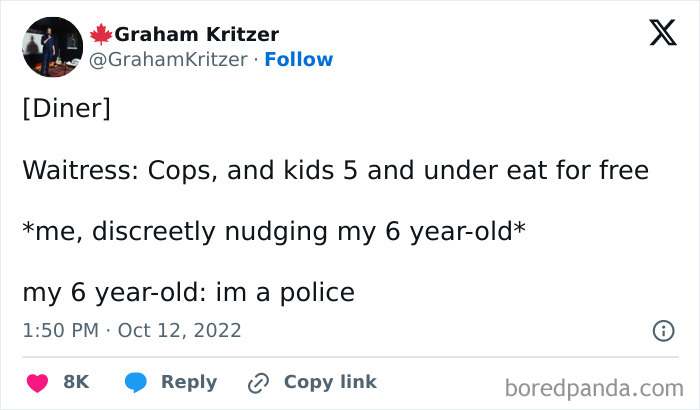Like the tweet with the heart icon

pyautogui.click(x=38, y=382)
